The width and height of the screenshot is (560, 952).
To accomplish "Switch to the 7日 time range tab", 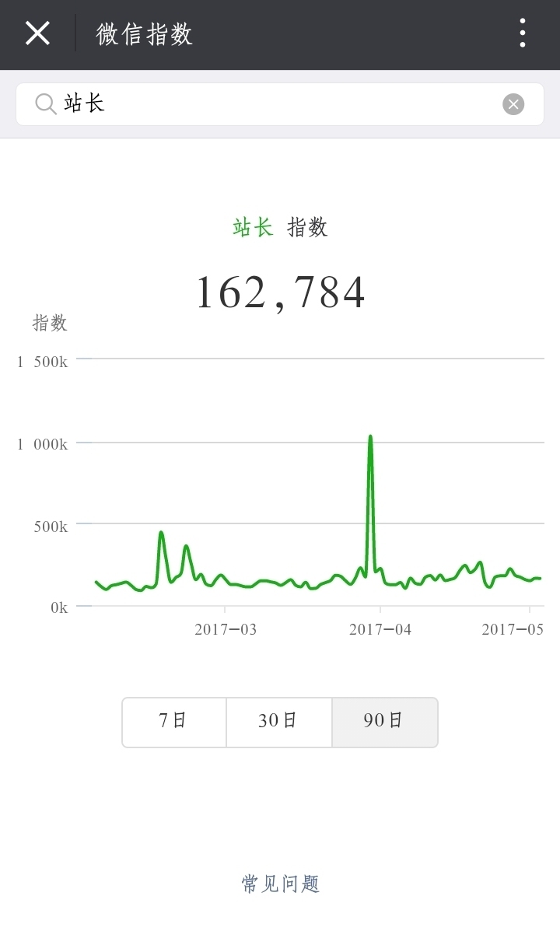I will coord(174,722).
